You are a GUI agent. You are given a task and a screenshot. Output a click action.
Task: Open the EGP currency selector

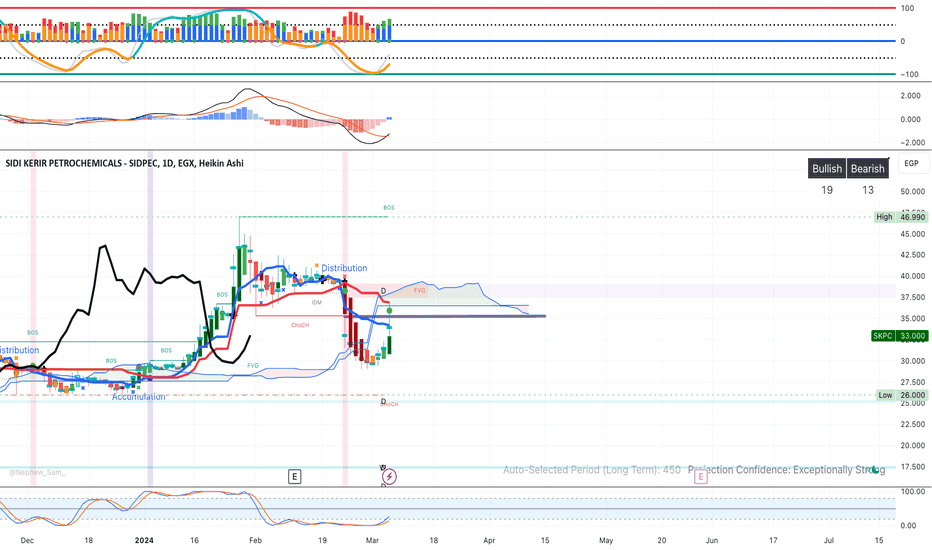point(911,164)
